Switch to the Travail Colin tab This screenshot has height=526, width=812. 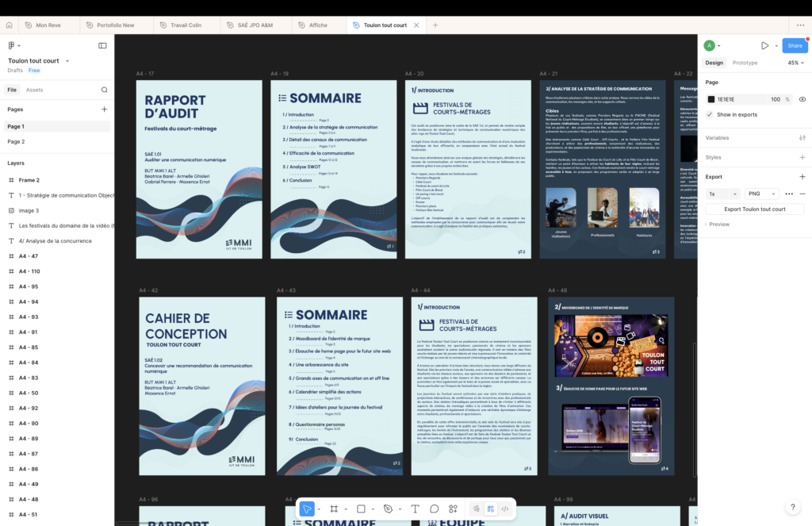tap(186, 25)
